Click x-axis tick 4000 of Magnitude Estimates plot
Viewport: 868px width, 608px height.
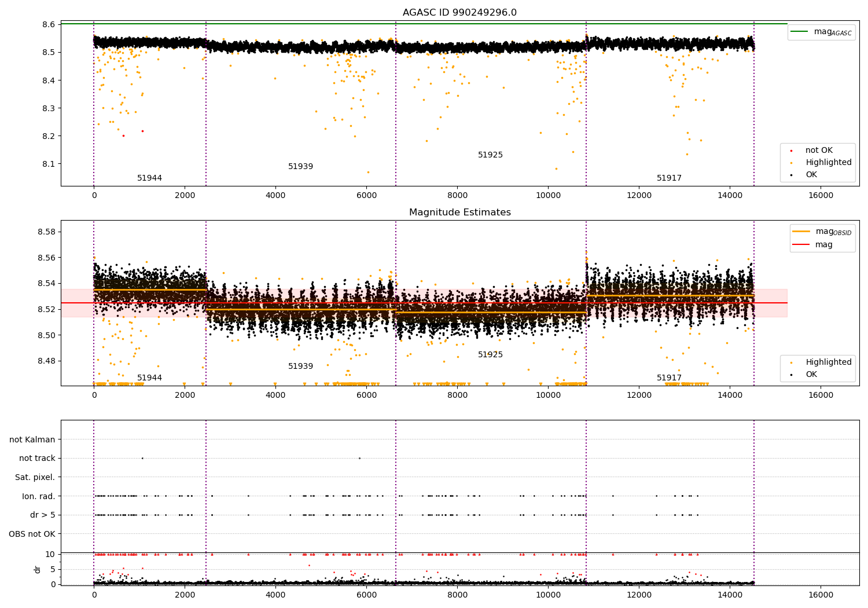pos(275,395)
